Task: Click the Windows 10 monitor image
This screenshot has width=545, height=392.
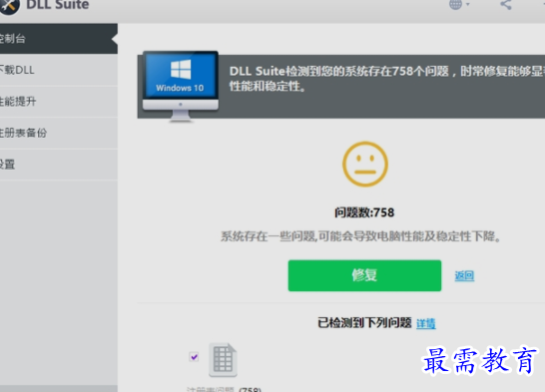Action: pos(181,87)
